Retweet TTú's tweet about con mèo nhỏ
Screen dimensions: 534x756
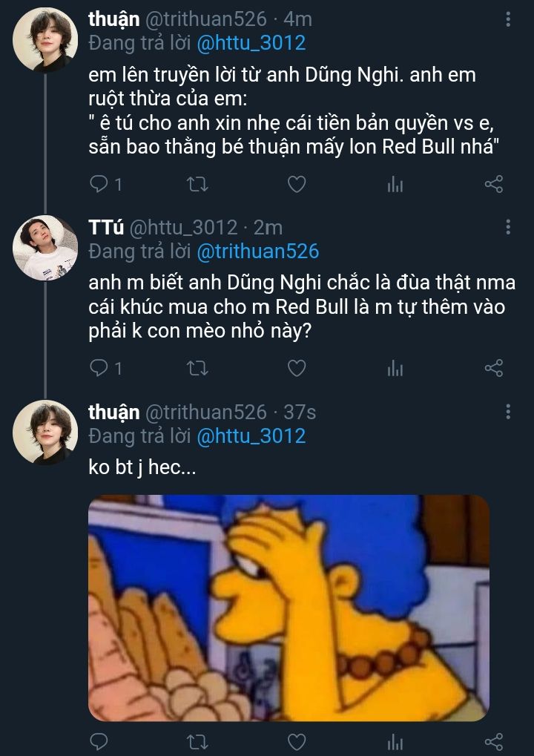point(199,367)
